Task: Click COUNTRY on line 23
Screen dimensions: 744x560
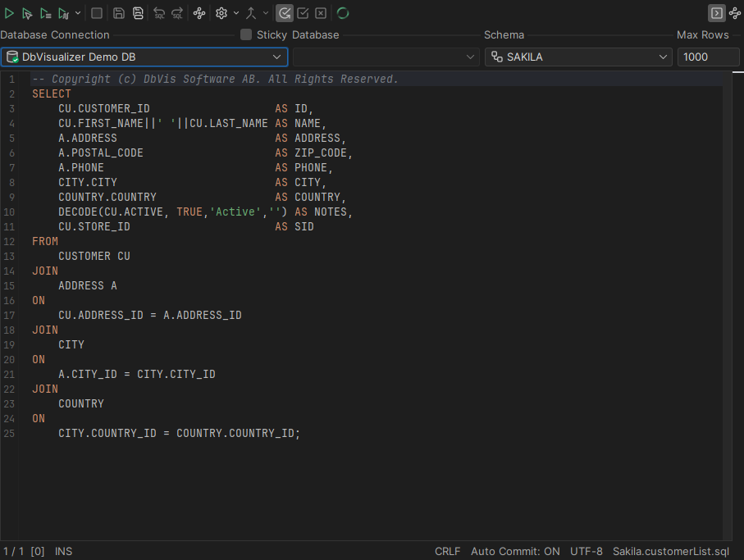Action: [81, 403]
